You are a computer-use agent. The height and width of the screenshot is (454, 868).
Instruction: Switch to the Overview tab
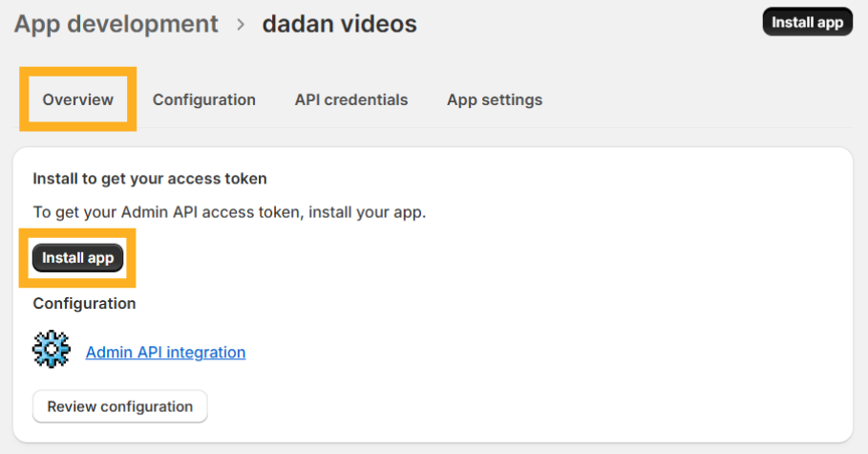77,99
